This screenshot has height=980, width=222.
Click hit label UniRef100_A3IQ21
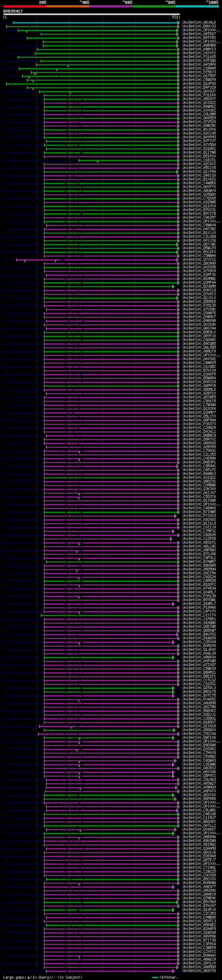[x=199, y=477]
